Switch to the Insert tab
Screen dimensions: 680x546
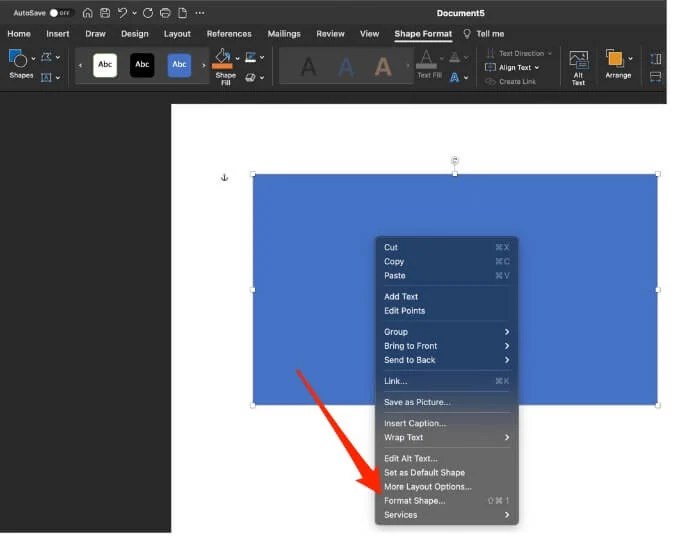[58, 34]
